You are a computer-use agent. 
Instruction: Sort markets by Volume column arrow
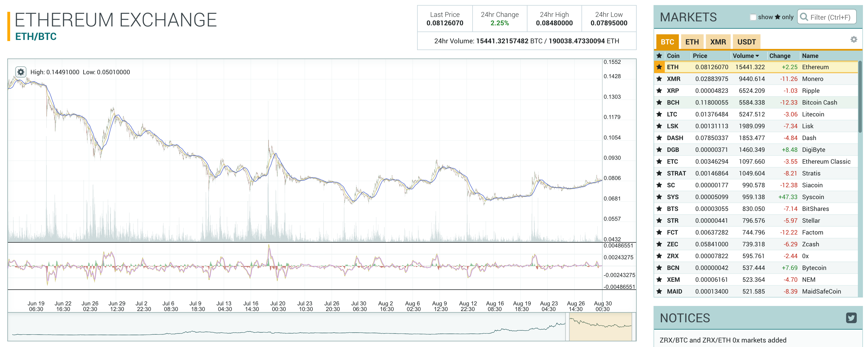pyautogui.click(x=757, y=56)
